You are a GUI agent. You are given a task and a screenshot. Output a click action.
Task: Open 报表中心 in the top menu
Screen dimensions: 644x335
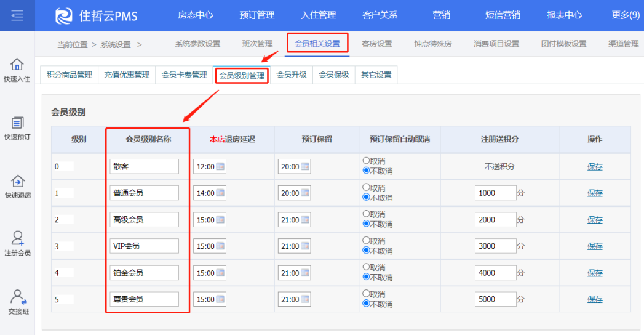point(564,15)
